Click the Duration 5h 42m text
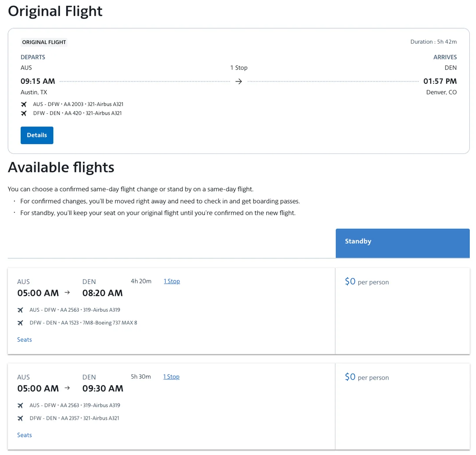This screenshot has width=476, height=455. click(433, 42)
